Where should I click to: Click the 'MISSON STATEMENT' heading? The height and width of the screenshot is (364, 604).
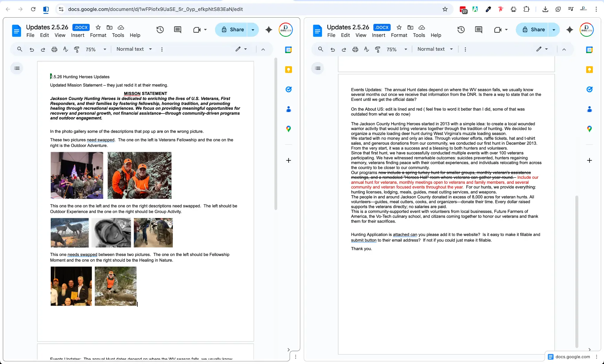pyautogui.click(x=145, y=94)
